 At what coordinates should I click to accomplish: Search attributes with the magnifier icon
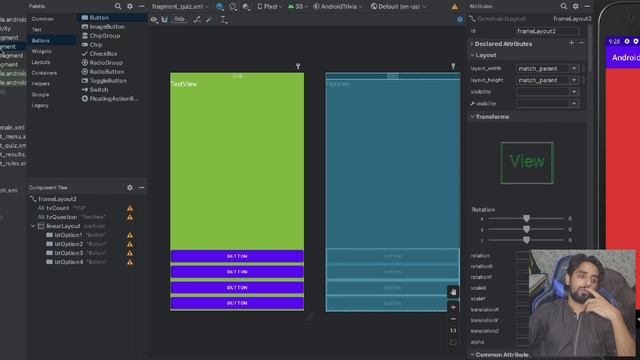pyautogui.click(x=564, y=6)
